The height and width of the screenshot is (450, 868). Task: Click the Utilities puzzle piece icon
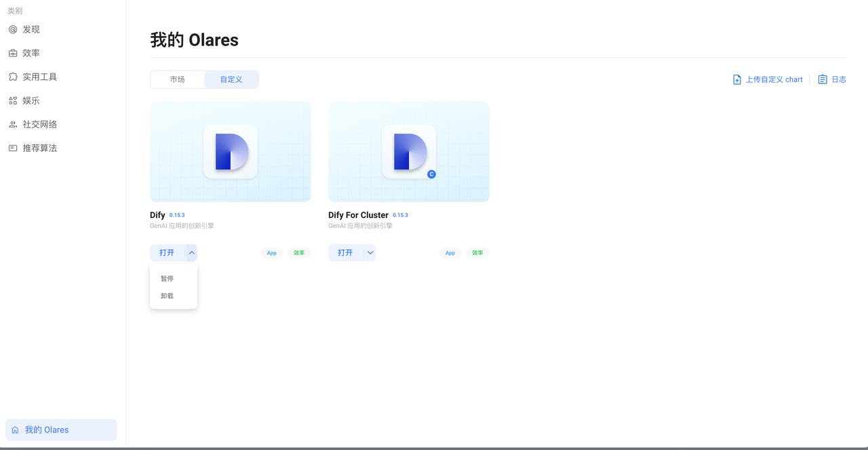13,77
